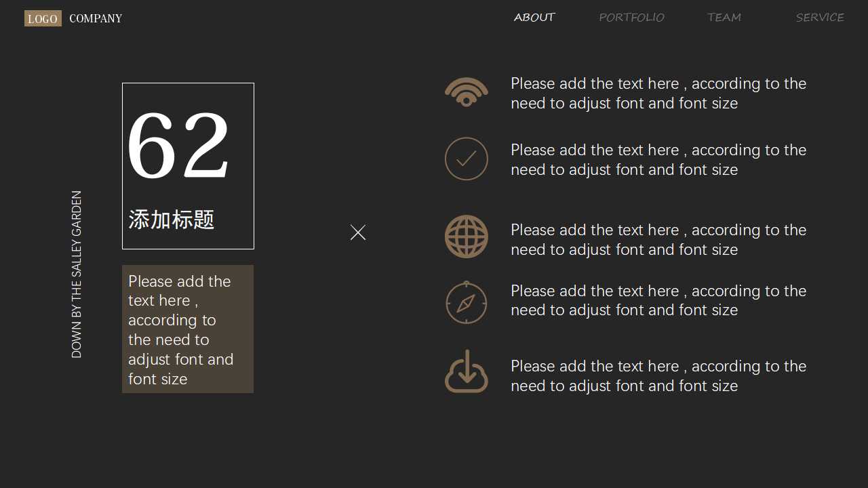The width and height of the screenshot is (868, 488).
Task: Select the large number 62
Action: pyautogui.click(x=178, y=146)
